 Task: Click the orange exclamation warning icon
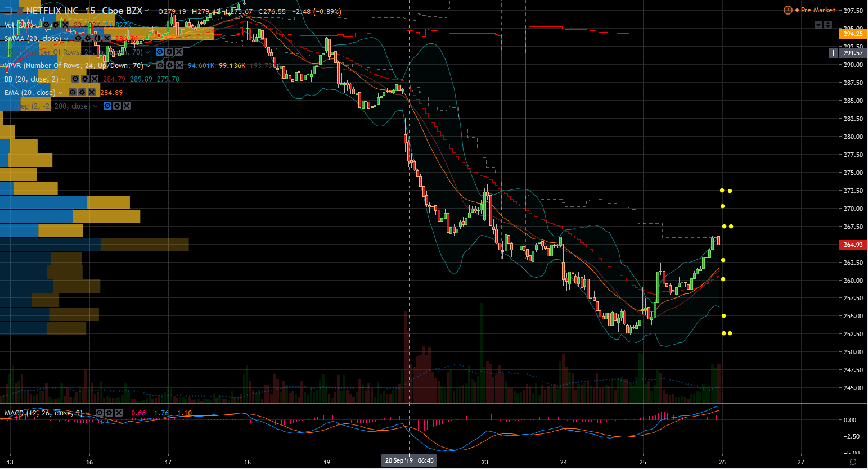tap(788, 10)
